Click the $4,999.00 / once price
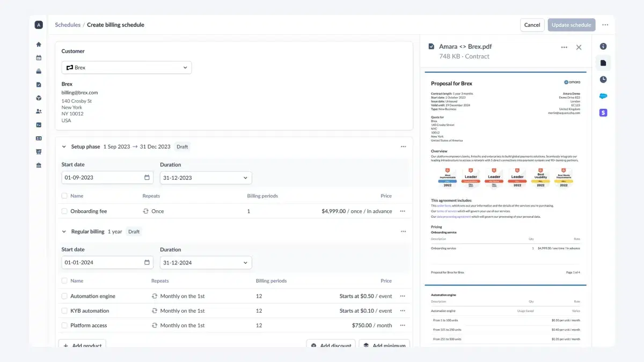644x362 pixels. (357, 211)
